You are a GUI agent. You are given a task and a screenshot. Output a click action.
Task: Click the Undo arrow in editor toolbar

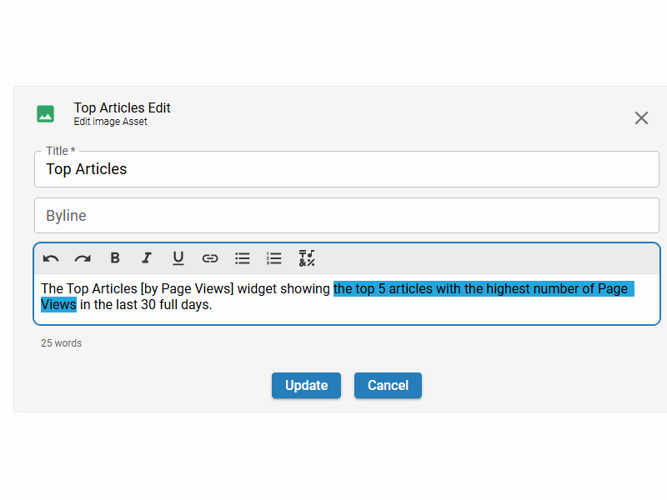coord(51,258)
